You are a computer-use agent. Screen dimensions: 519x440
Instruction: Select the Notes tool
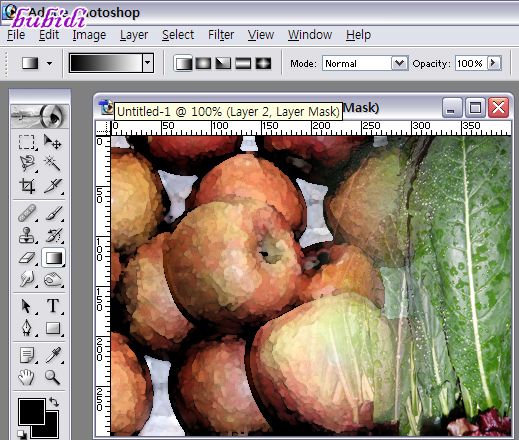point(27,355)
